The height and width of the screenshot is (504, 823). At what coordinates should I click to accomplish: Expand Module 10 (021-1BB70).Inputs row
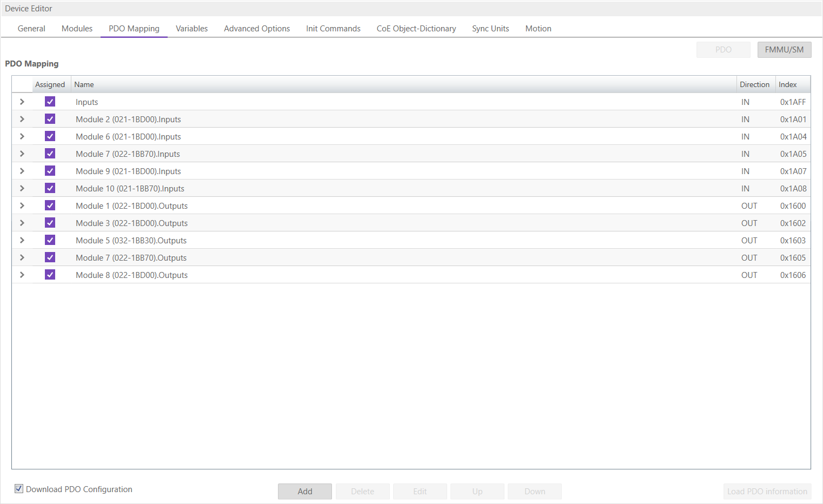click(22, 188)
